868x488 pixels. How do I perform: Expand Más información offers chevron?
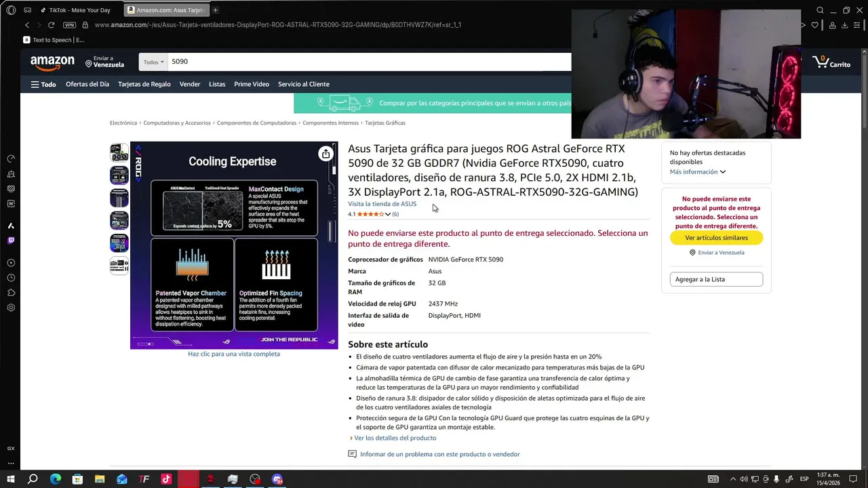tap(722, 172)
